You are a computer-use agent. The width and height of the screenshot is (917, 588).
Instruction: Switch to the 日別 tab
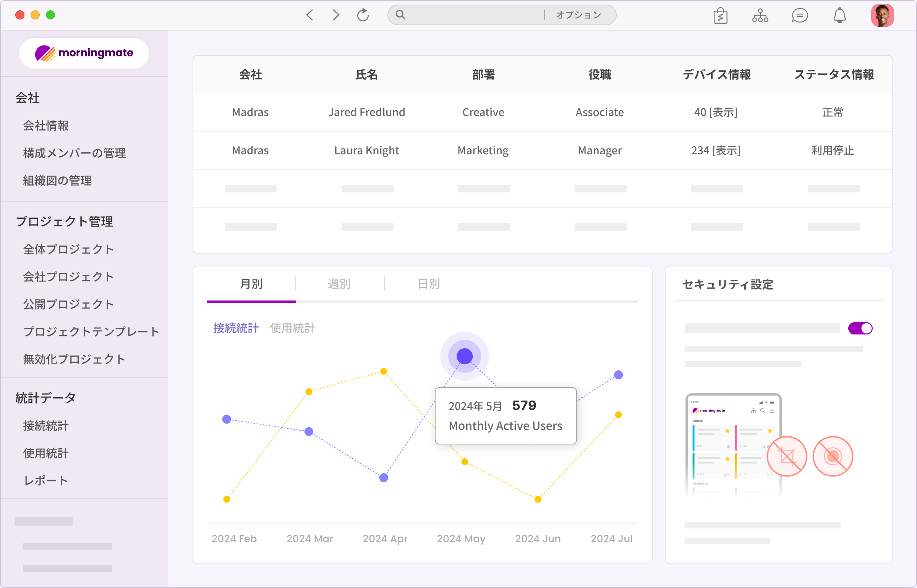[x=429, y=284]
